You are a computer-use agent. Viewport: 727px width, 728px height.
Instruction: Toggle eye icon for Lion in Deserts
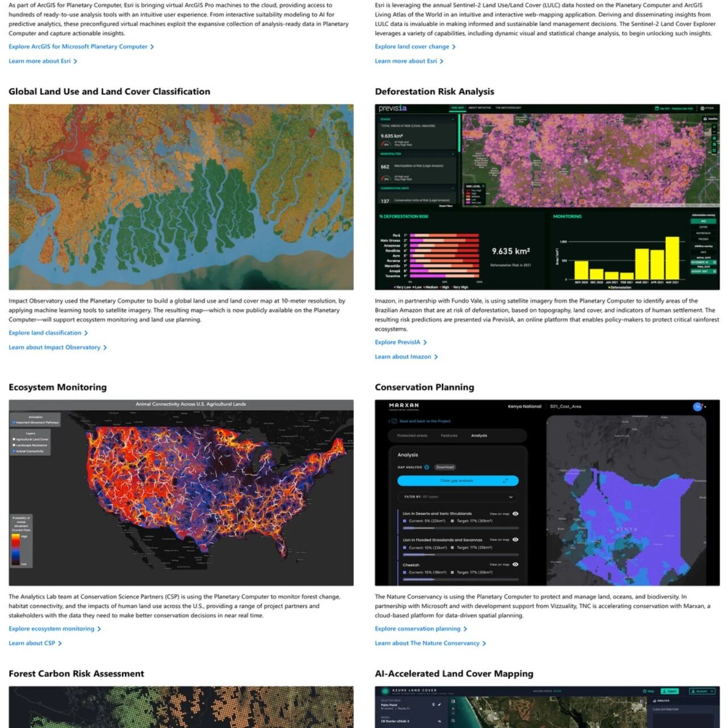pos(515,513)
